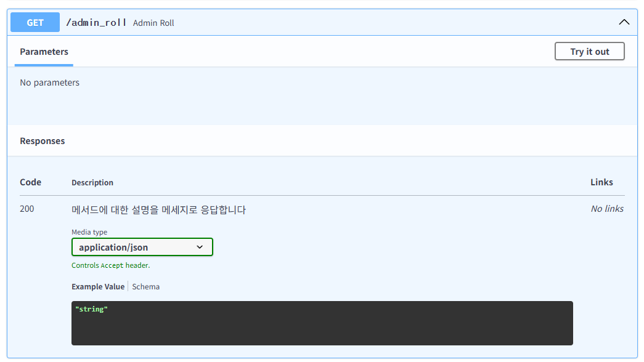Screen dimensions: 644x362
Task: Collapse the /admin_roll endpoint with the chevron
Action: pos(624,22)
